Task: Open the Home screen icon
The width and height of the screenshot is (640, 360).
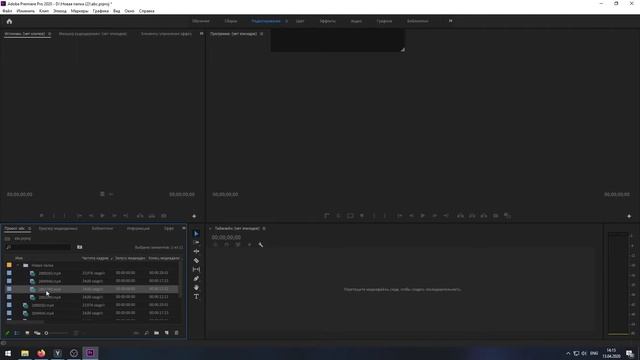Action: [9, 21]
